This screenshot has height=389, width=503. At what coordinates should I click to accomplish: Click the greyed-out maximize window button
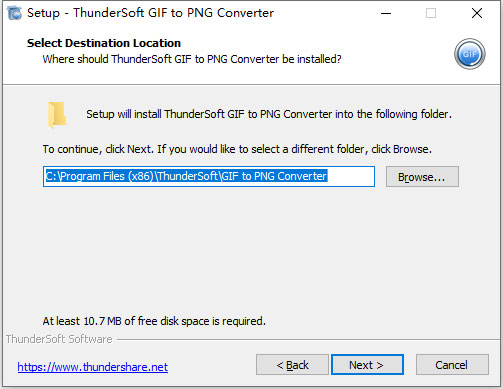431,13
